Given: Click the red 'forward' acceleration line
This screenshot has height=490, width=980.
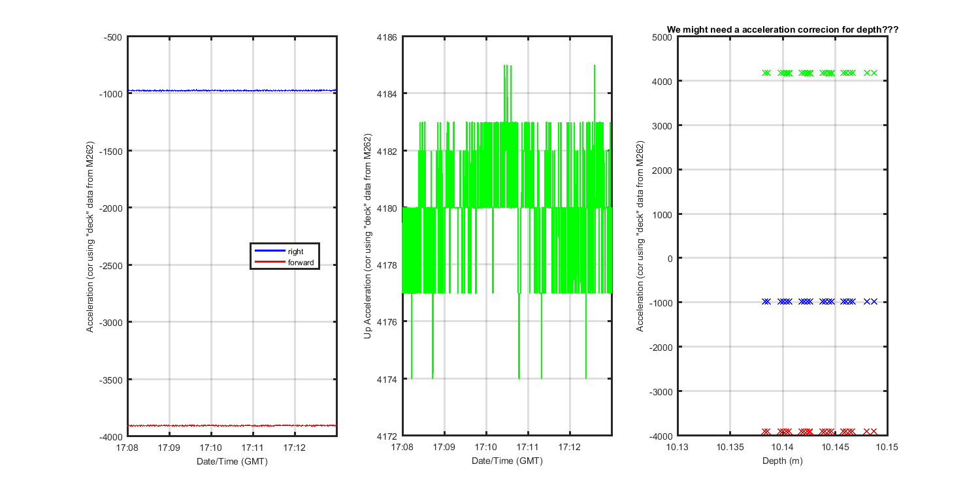Looking at the screenshot, I should [x=232, y=425].
